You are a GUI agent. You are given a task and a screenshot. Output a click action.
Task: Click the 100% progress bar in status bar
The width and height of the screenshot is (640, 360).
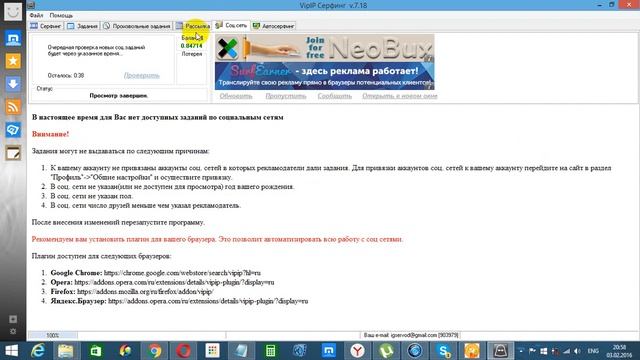point(53,336)
